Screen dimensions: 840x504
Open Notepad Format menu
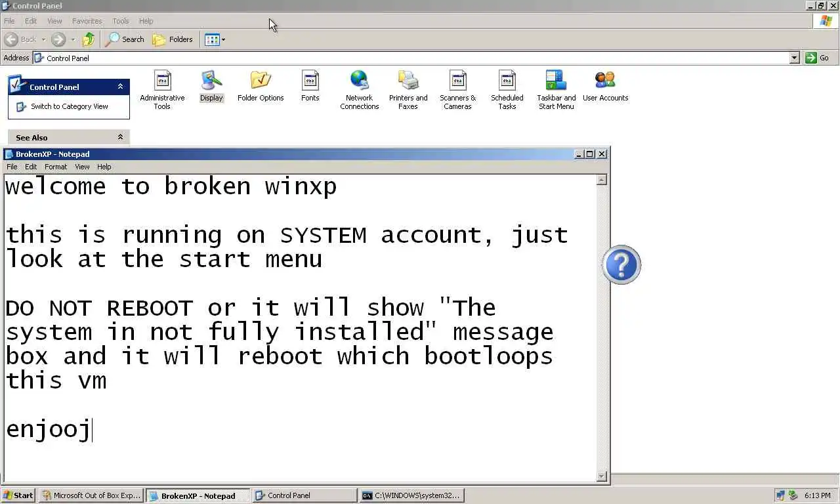(56, 167)
